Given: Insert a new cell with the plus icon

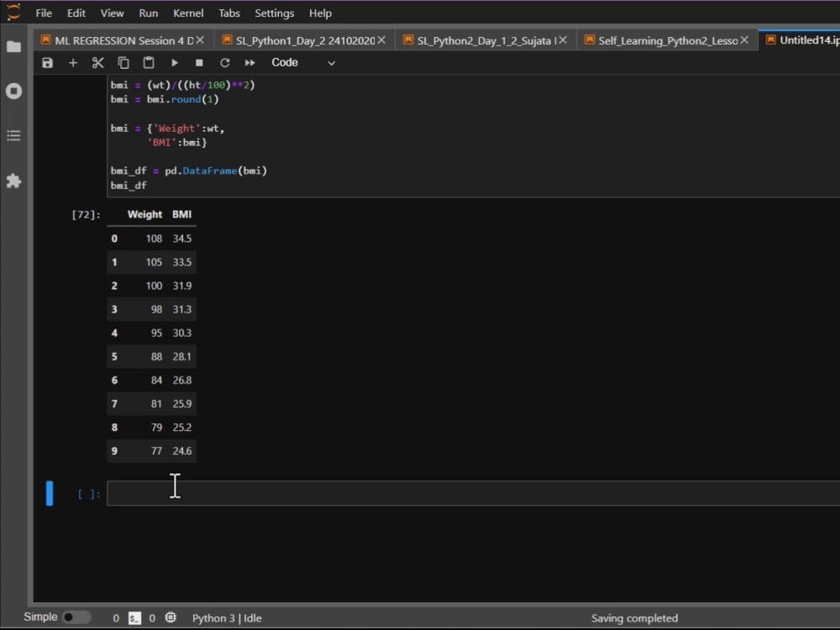Looking at the screenshot, I should pyautogui.click(x=73, y=63).
